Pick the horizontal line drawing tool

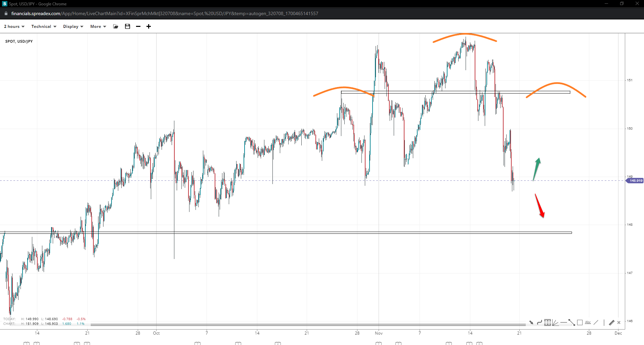click(563, 322)
